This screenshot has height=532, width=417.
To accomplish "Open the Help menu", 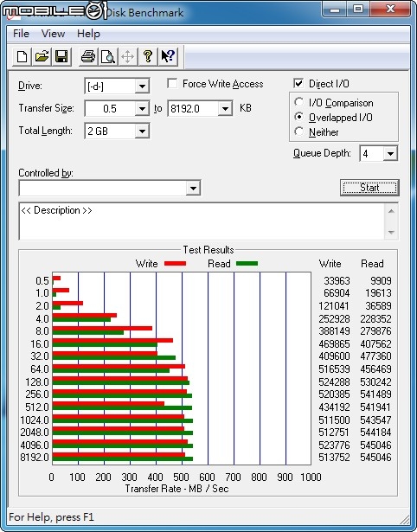I will click(x=88, y=34).
